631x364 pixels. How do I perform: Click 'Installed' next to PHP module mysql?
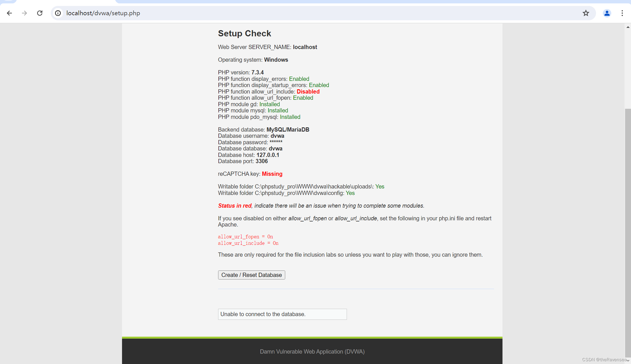[x=278, y=110]
